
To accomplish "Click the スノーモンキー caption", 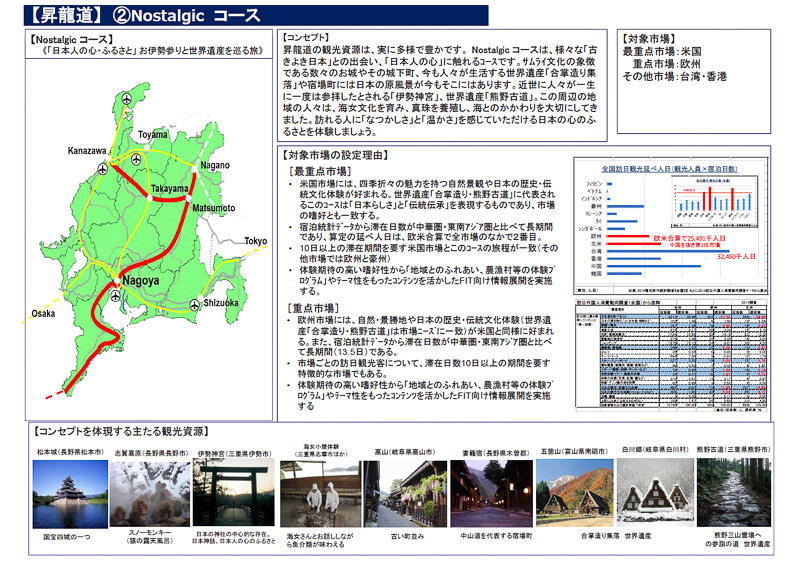I will pyautogui.click(x=149, y=532).
